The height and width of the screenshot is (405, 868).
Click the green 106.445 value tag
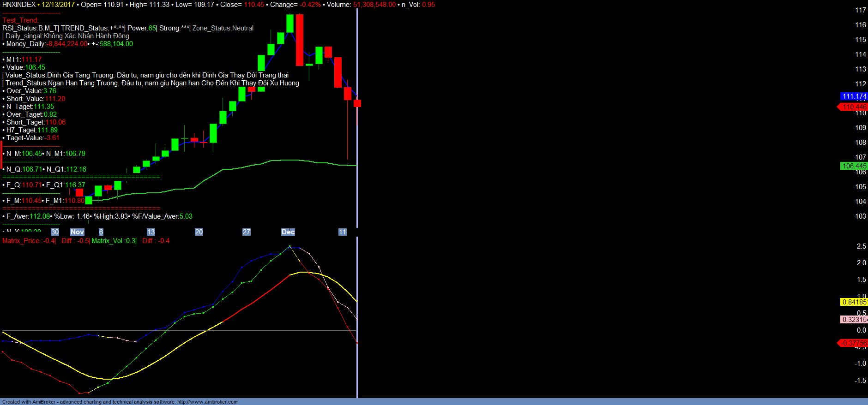coord(854,166)
